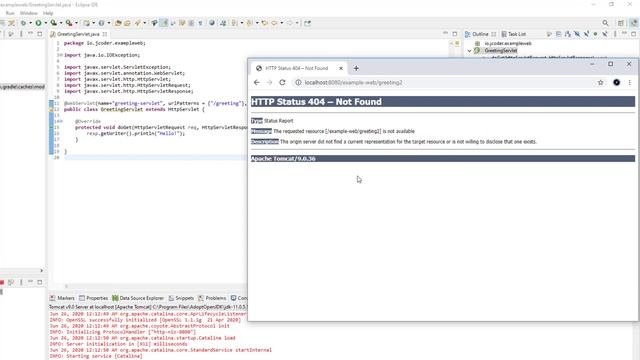The height and width of the screenshot is (360, 640).
Task: Open the Window menu in Eclipse
Action: pyautogui.click(x=29, y=13)
